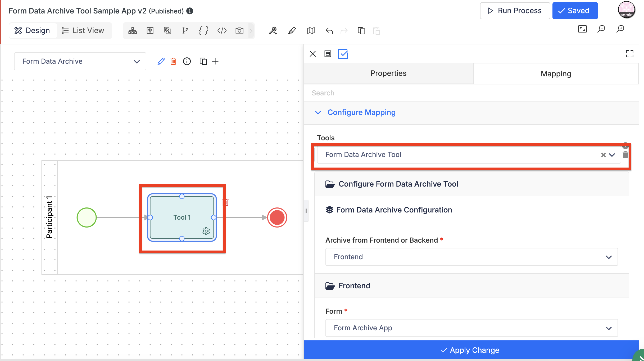Click the curly braces variables icon

pos(203,31)
